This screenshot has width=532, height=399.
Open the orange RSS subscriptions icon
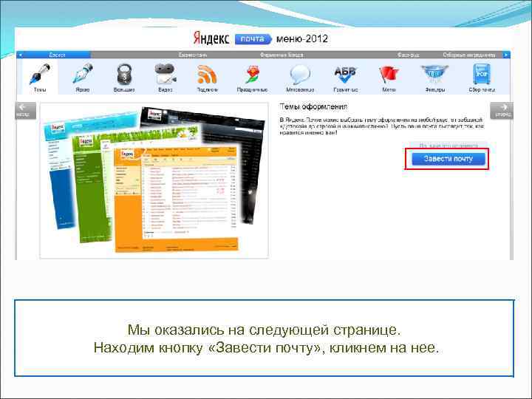[x=208, y=75]
